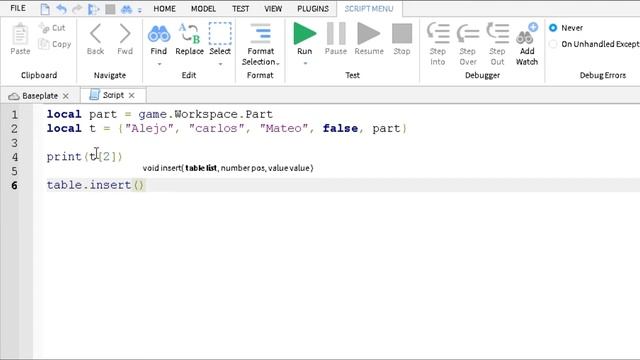Click the print statement on line 4
This screenshot has height=360, width=640.
84,157
